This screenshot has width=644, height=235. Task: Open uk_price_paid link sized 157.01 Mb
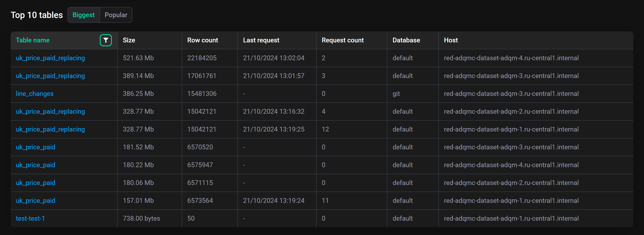(x=35, y=200)
